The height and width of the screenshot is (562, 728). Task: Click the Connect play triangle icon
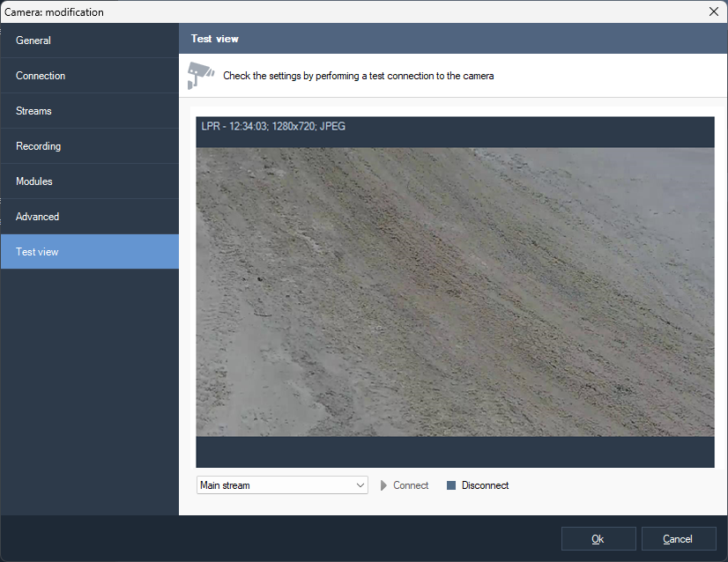tap(383, 485)
